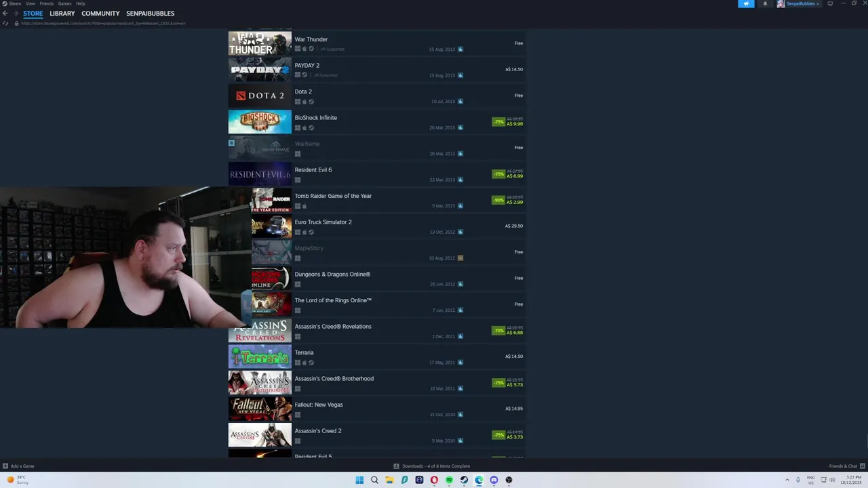Click the Lord of the Rings Online title

coord(333,300)
